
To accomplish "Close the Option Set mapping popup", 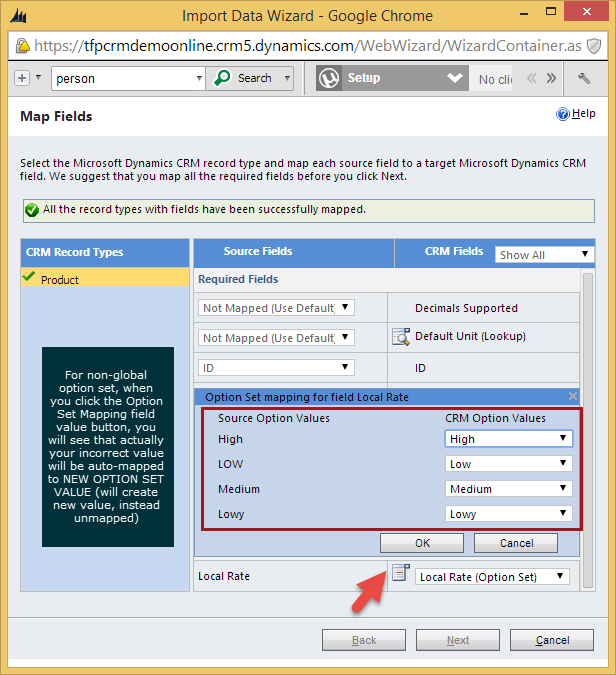I will 573,396.
